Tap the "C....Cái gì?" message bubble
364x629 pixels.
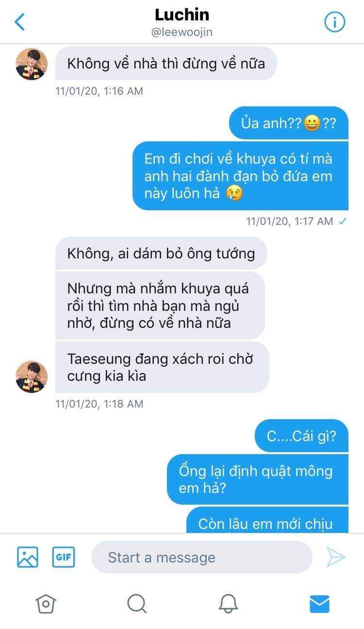pyautogui.click(x=301, y=436)
